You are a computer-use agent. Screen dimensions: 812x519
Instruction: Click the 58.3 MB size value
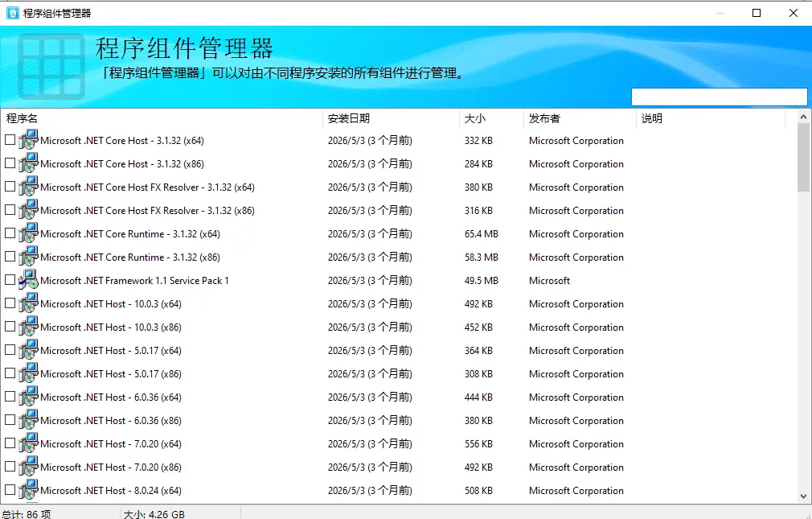[x=481, y=257]
